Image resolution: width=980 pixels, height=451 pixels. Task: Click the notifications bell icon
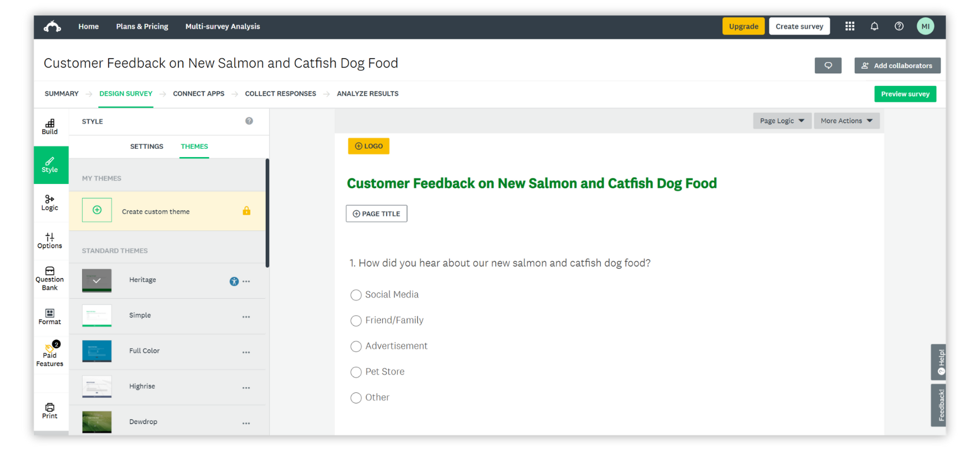click(874, 26)
